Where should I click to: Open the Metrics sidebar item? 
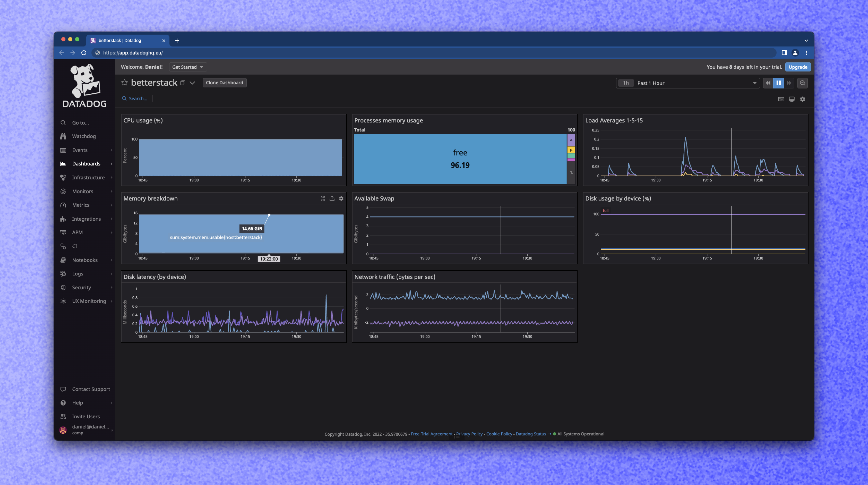coord(81,205)
